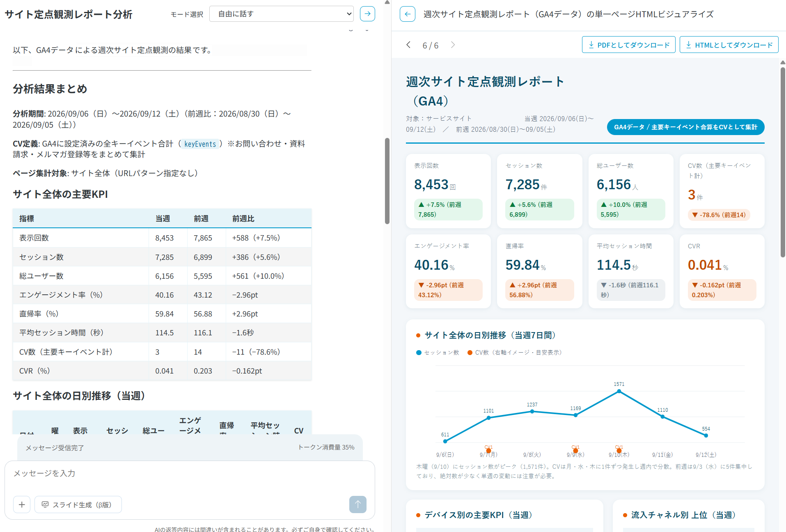
Task: Click the エンゲージメント率 40.16 KPI card
Action: (448, 271)
